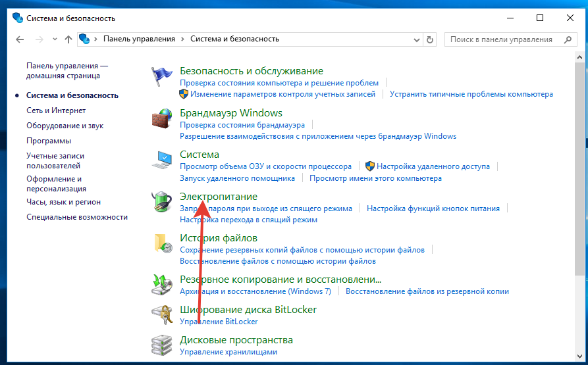Open Учетные записи пользователей category
This screenshot has height=365, width=588.
point(55,160)
